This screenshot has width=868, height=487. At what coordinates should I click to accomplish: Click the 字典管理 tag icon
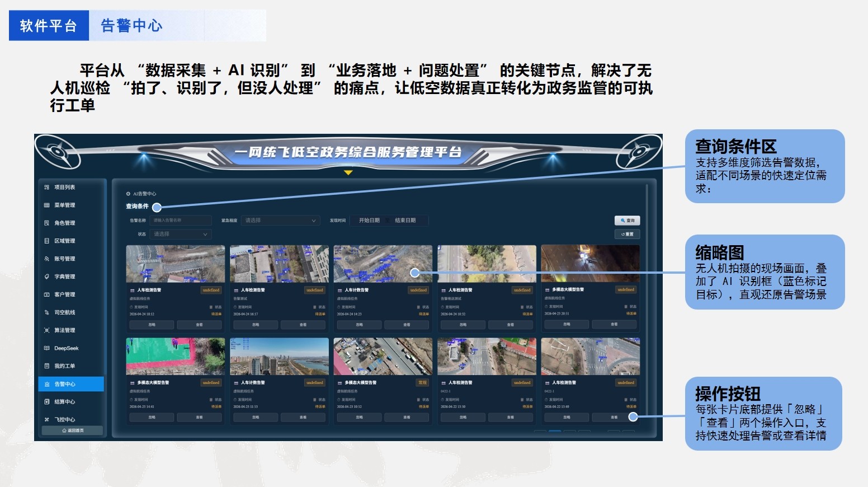pyautogui.click(x=47, y=277)
